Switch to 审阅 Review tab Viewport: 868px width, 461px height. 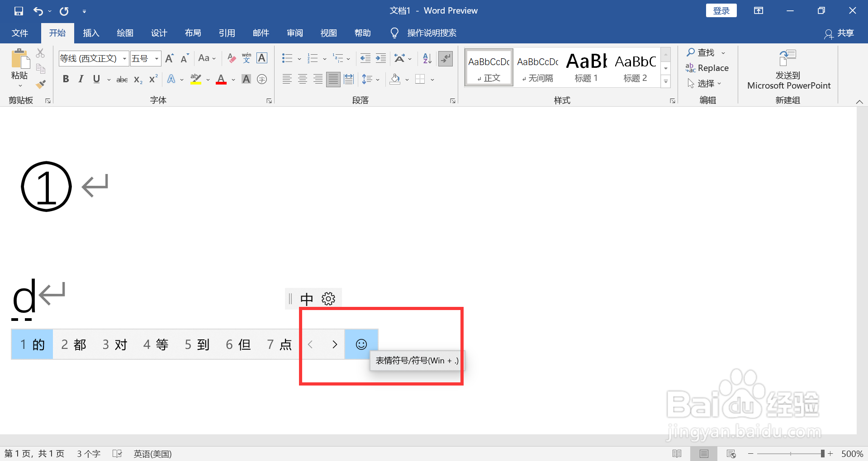click(294, 33)
